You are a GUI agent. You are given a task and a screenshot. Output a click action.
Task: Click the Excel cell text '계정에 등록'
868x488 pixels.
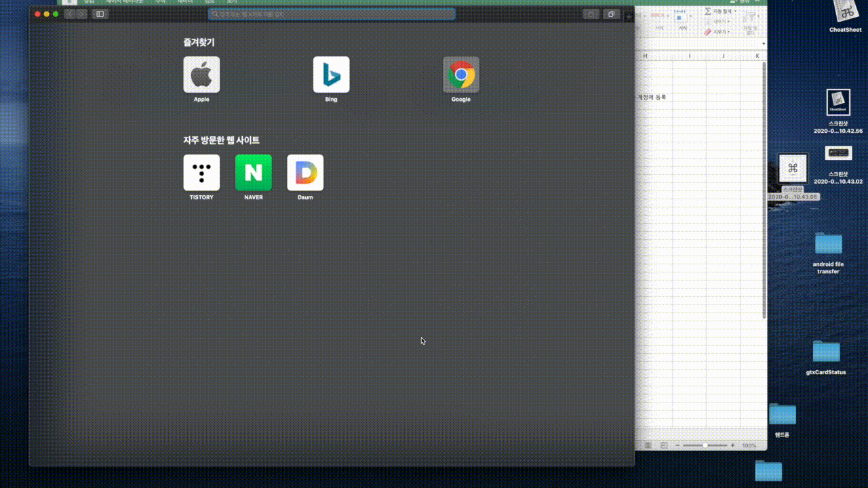click(x=652, y=97)
